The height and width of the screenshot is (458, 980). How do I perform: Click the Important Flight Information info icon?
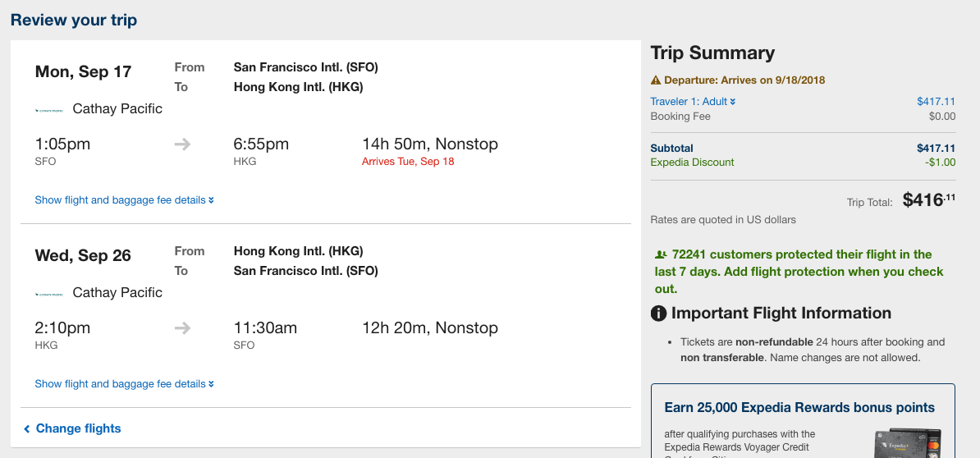tap(658, 314)
